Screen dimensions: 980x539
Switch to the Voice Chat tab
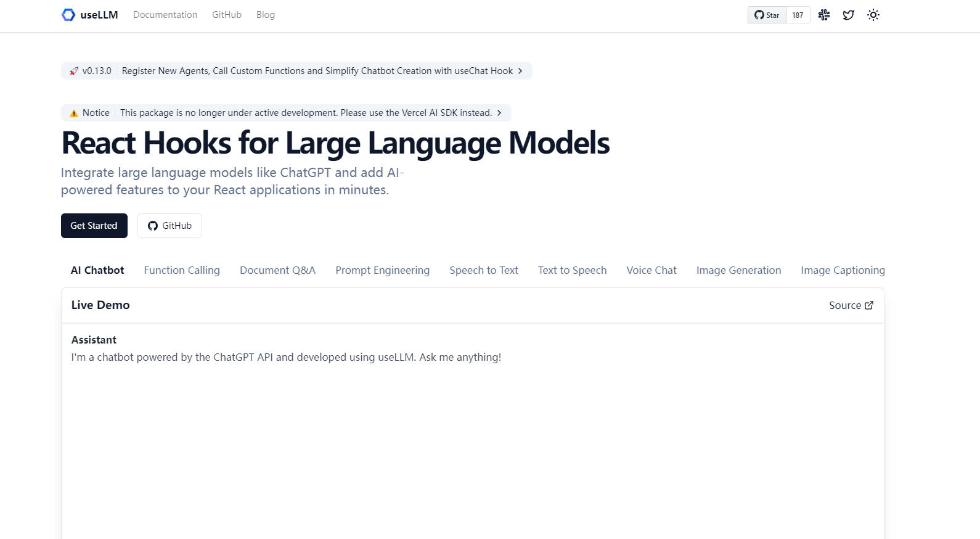[x=651, y=270]
